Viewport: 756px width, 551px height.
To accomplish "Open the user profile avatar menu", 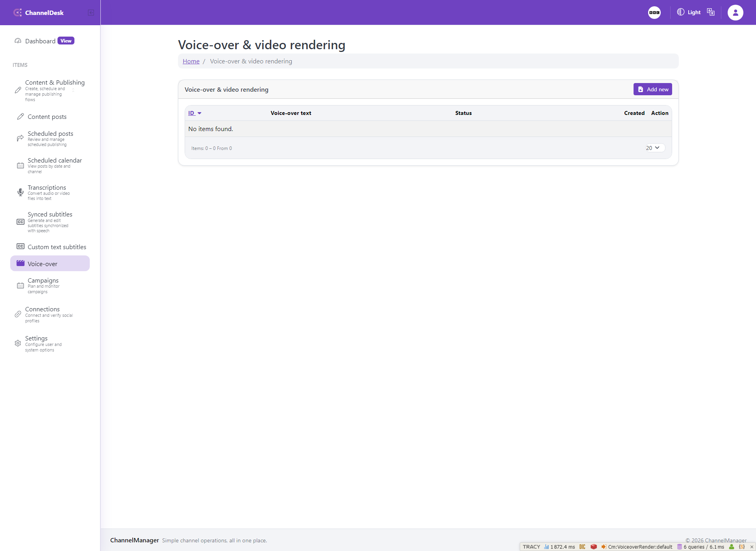I will pos(736,13).
